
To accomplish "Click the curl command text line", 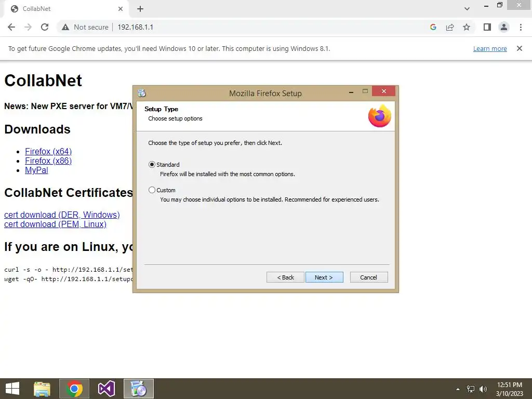I will [x=69, y=270].
